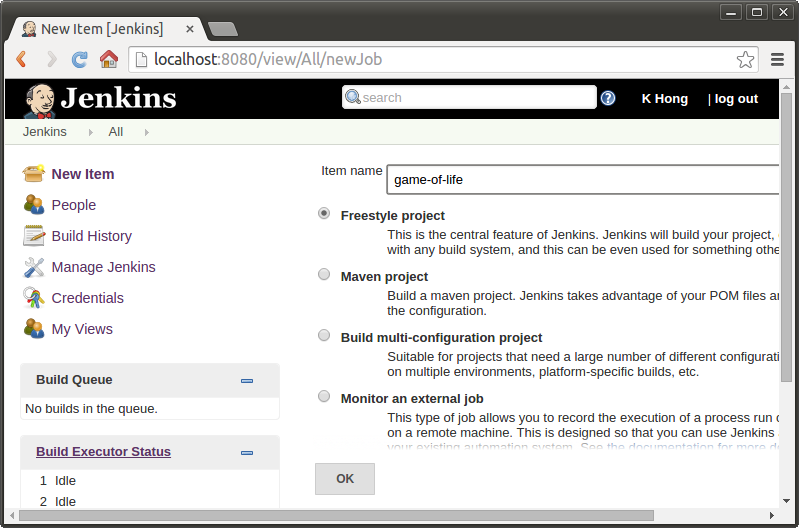Screen dimensions: 799x528
Task: Open Credentials sidebar link
Action: 88,298
